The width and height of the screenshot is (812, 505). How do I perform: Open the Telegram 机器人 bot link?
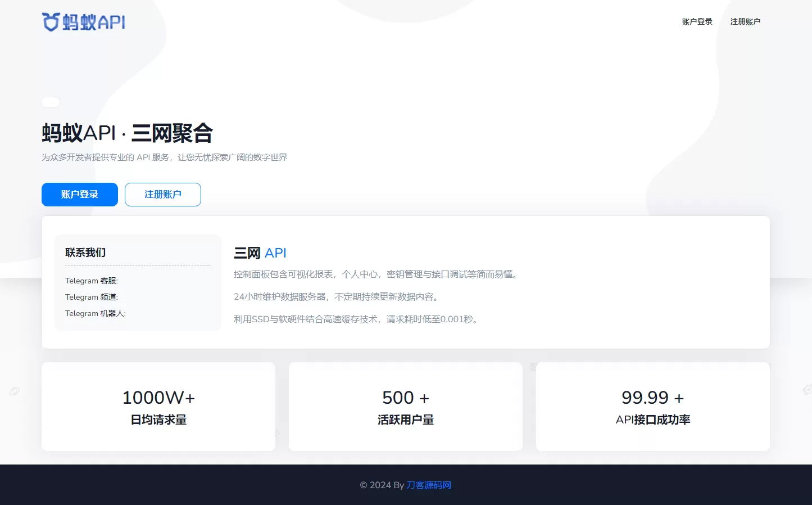point(96,313)
